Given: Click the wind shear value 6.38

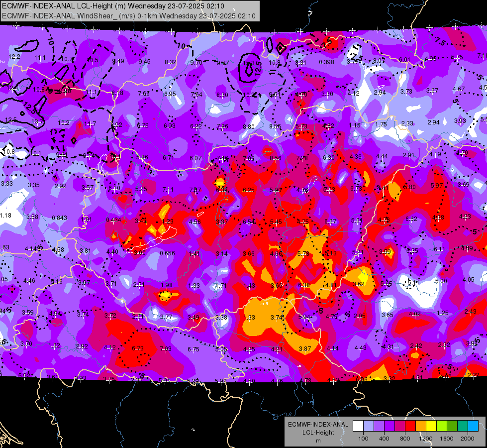Looking at the screenshot, I should point(304,285).
